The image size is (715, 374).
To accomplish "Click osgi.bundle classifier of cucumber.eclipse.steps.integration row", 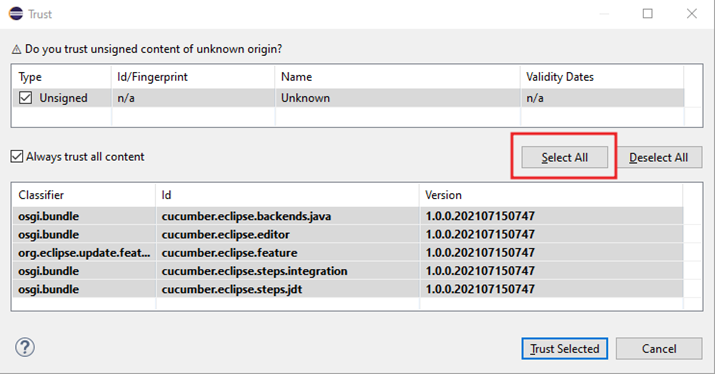I will point(48,270).
